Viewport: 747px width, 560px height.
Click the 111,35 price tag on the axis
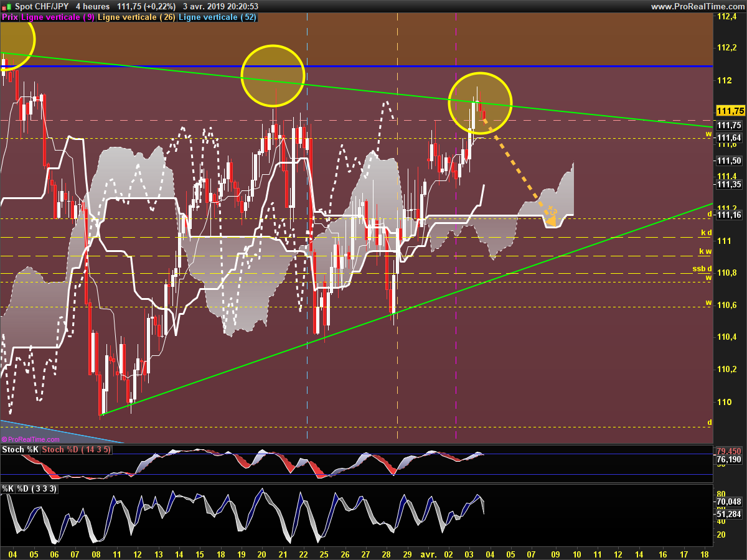(728, 184)
